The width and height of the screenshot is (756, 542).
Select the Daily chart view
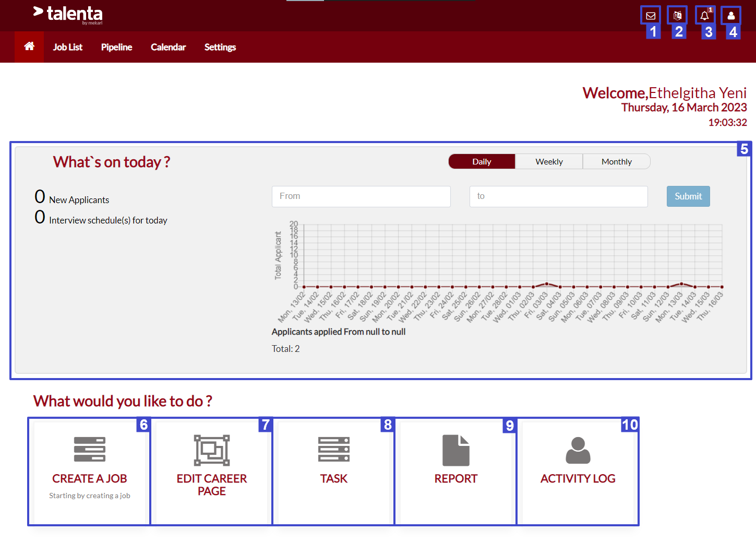point(482,161)
